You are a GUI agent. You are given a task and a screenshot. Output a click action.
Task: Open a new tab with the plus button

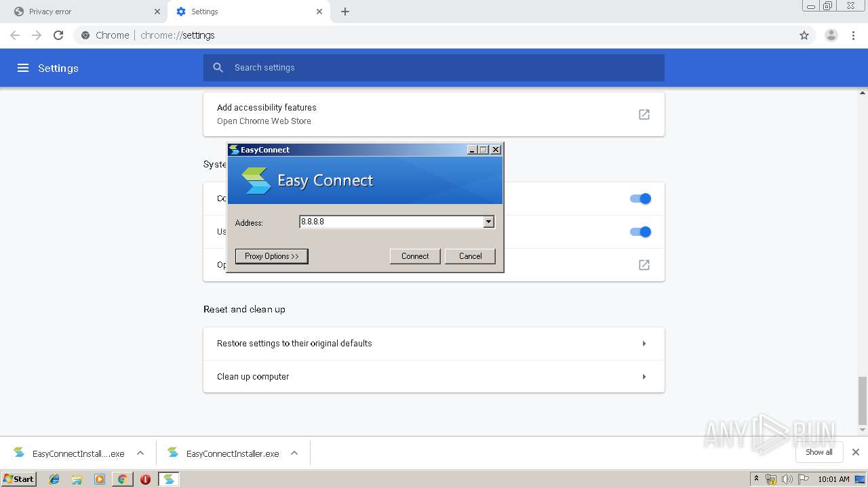[x=345, y=12]
